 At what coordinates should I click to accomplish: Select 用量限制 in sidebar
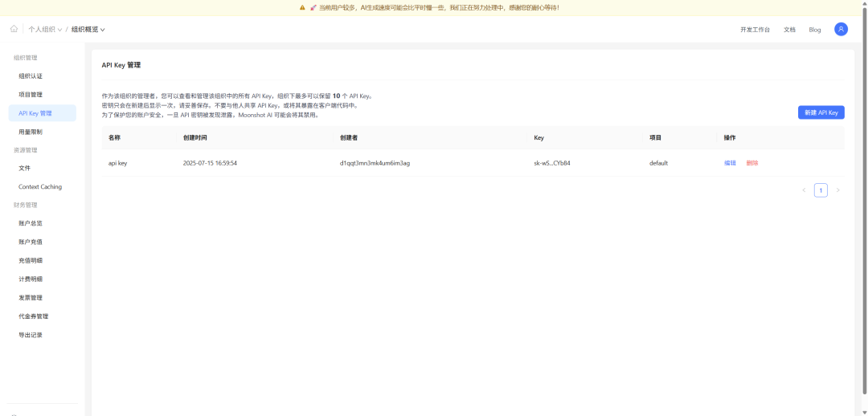point(43,132)
